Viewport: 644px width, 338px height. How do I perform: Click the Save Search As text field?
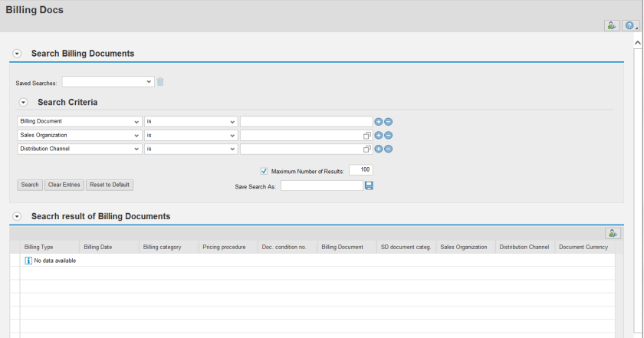pos(322,185)
